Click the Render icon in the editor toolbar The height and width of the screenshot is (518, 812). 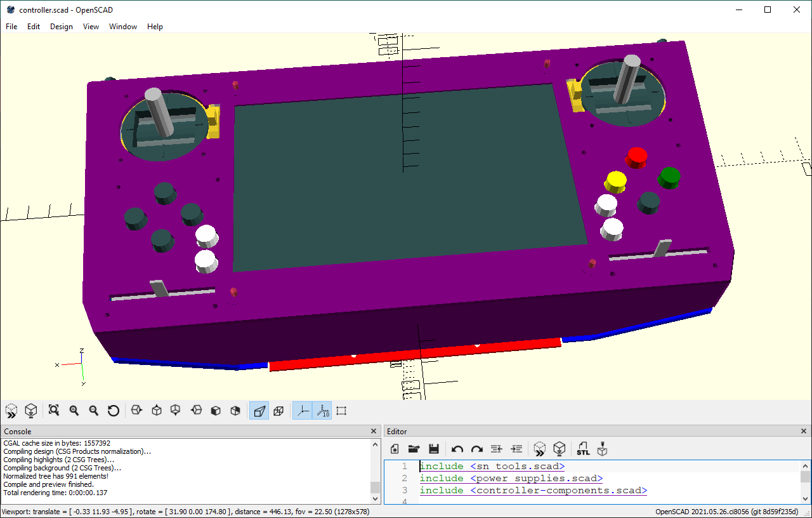(559, 449)
